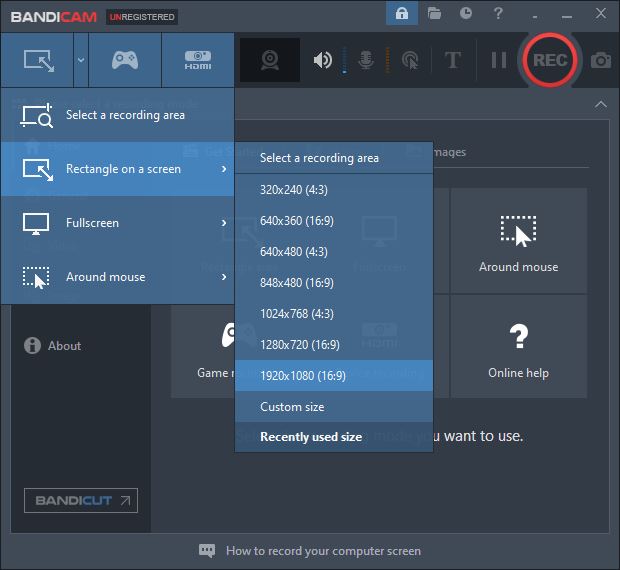Select 640x360 (16:9) size
This screenshot has width=620, height=570.
(334, 221)
